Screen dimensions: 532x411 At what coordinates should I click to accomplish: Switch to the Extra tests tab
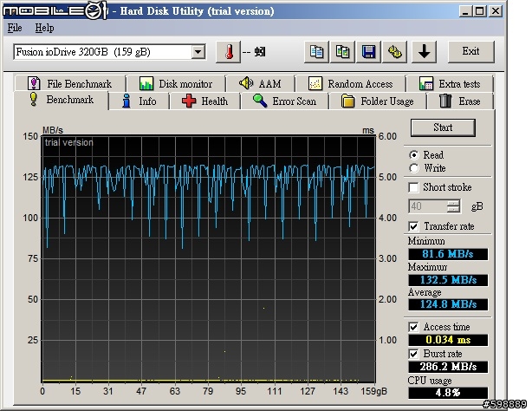click(x=450, y=83)
